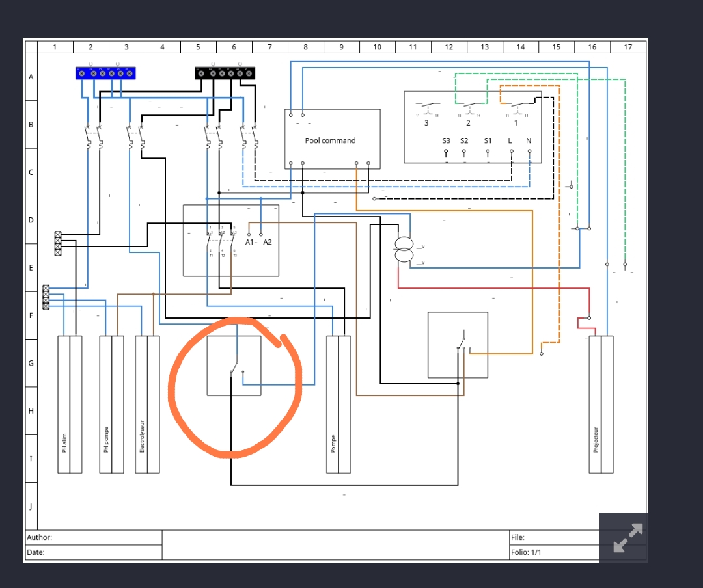703x588 pixels.
Task: Click the transformer symbol
Action: pos(404,250)
